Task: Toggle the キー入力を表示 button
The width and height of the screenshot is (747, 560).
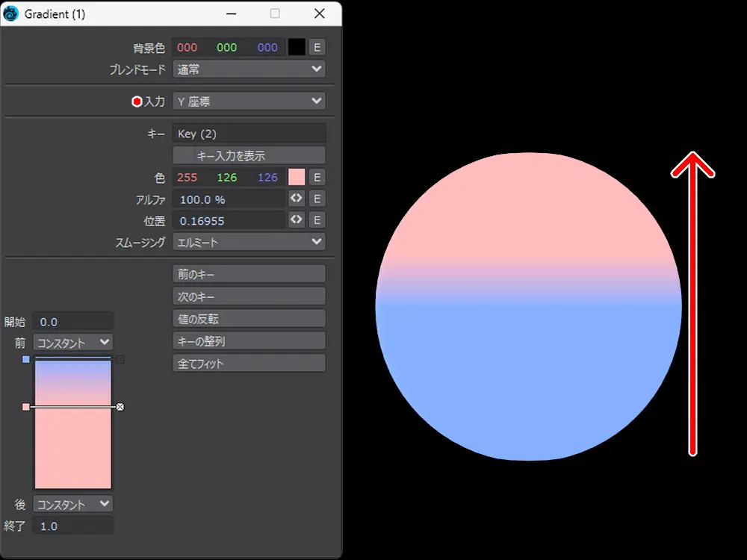Action: click(249, 155)
